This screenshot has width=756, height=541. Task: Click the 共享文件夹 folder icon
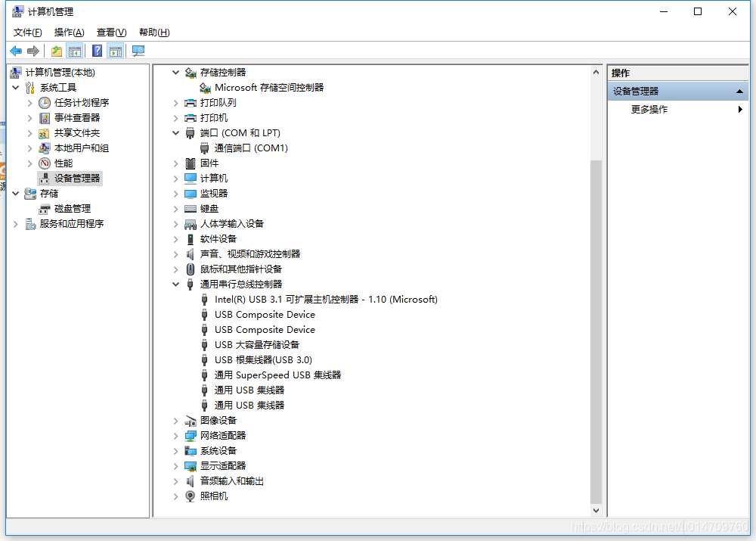point(45,133)
